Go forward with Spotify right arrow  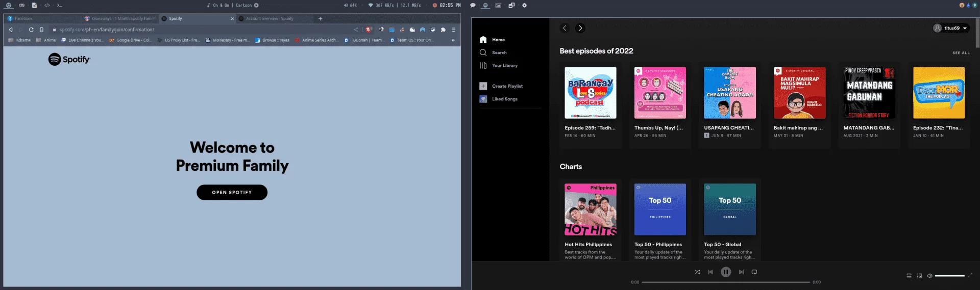[580, 28]
